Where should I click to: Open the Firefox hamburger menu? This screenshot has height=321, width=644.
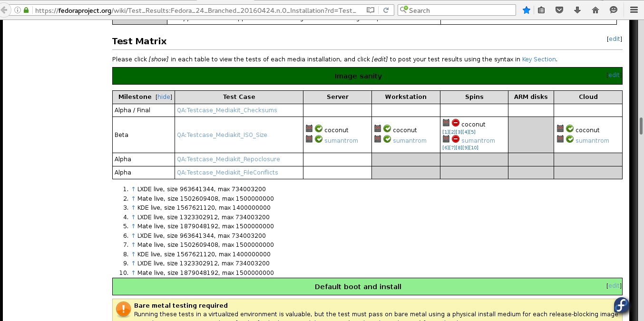tap(634, 10)
